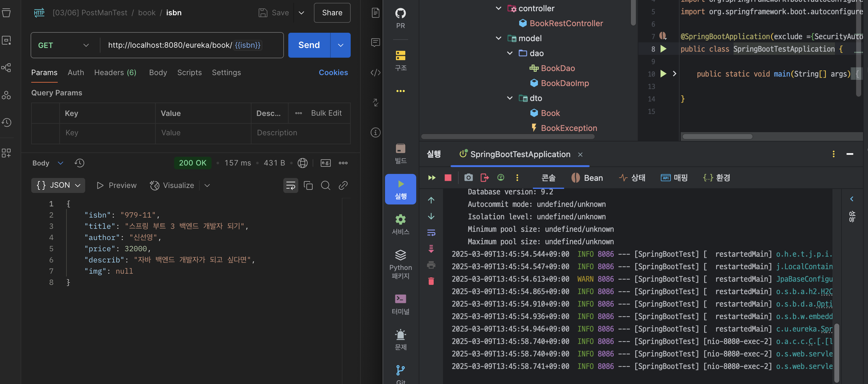
Task: Toggle scroll to end in console
Action: pyautogui.click(x=431, y=249)
